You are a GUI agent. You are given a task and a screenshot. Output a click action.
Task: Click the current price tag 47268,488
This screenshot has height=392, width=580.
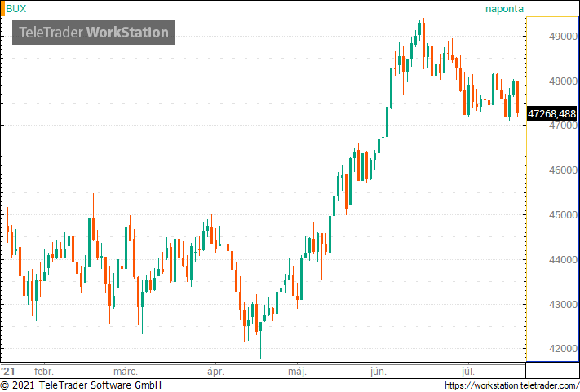(x=551, y=114)
